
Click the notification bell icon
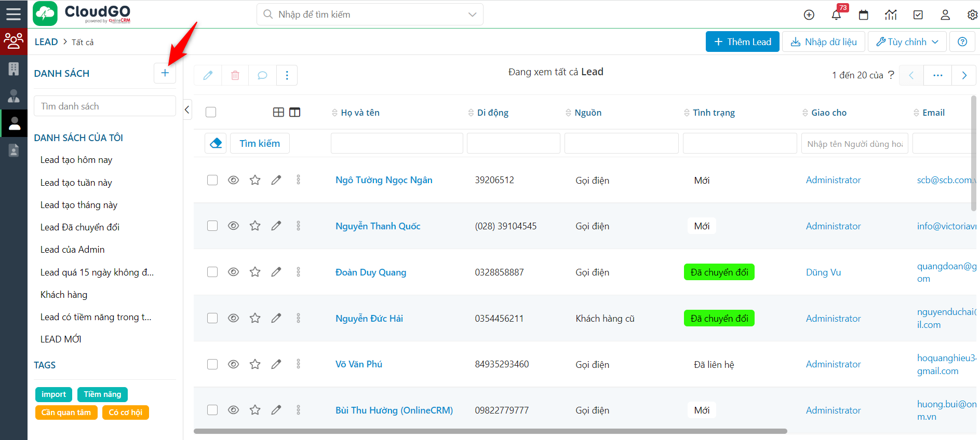836,15
